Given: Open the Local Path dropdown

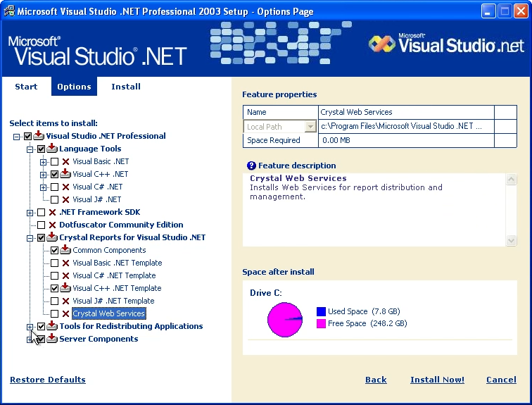Looking at the screenshot, I should coord(310,127).
